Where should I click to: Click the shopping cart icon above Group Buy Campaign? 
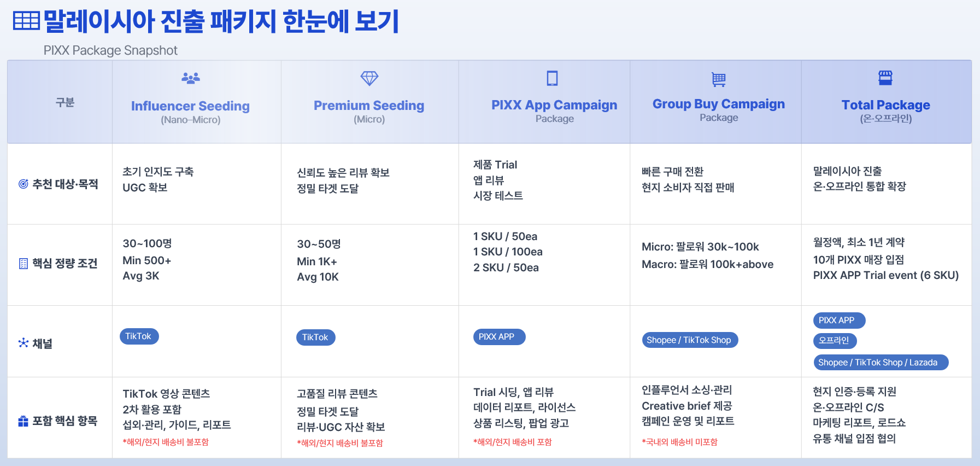tap(719, 79)
